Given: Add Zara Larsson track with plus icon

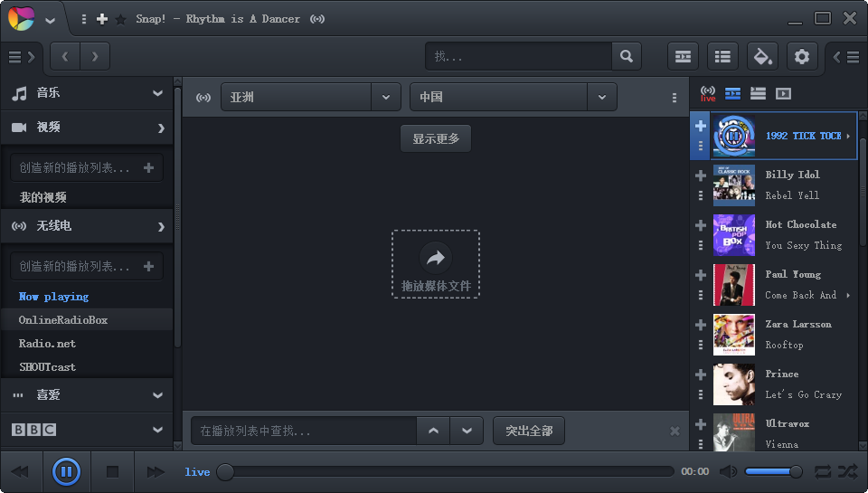Looking at the screenshot, I should [x=700, y=325].
